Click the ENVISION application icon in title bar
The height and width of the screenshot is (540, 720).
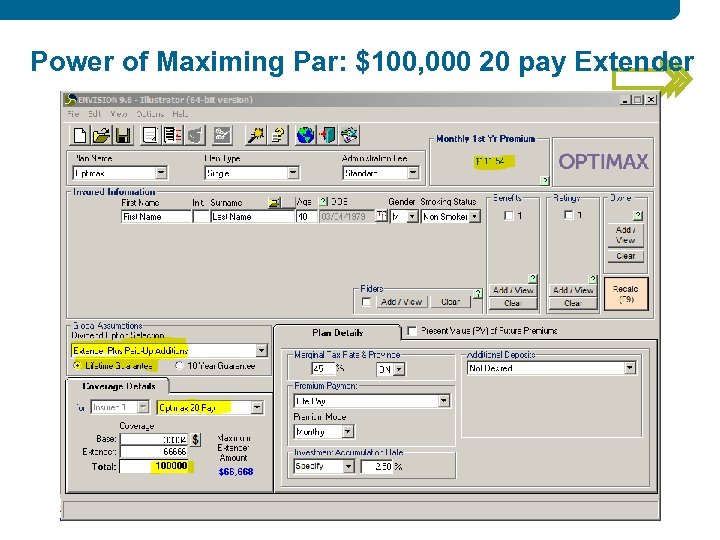[70, 100]
